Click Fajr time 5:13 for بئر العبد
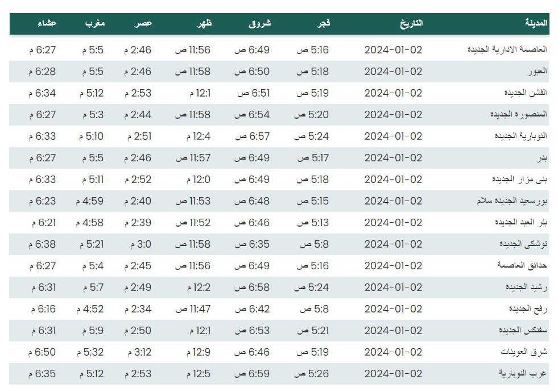This screenshot has height=392, width=558. click(313, 223)
